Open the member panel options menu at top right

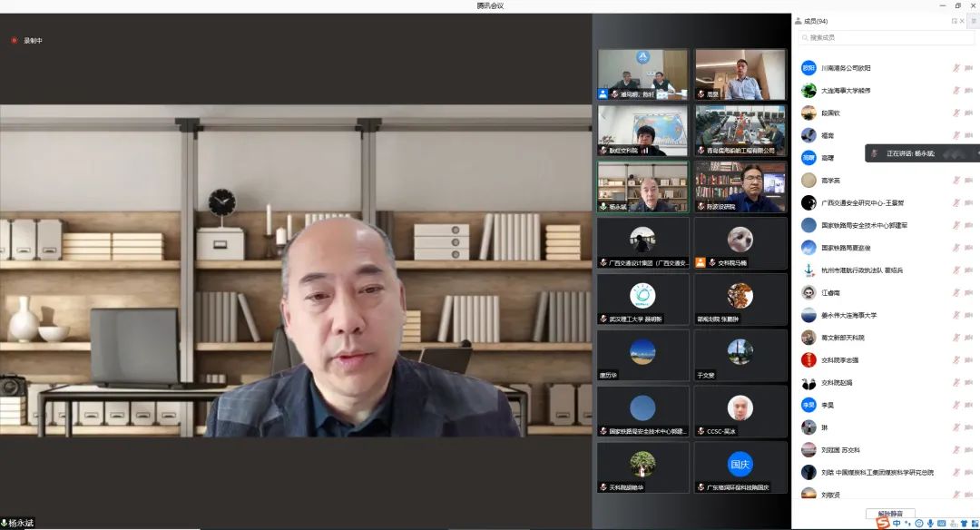pyautogui.click(x=973, y=21)
